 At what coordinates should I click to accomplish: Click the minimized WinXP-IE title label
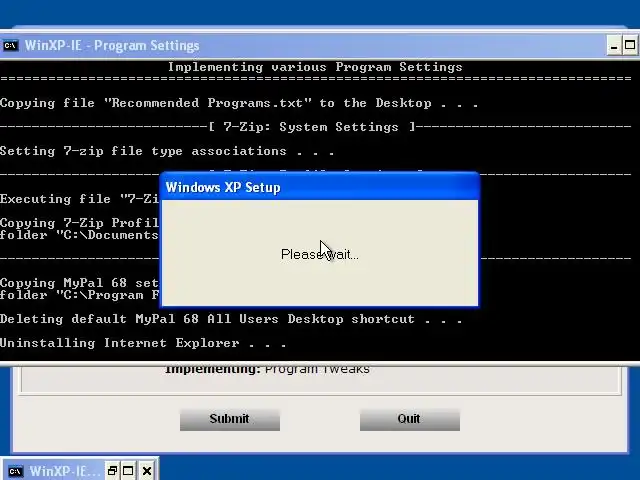click(x=64, y=471)
